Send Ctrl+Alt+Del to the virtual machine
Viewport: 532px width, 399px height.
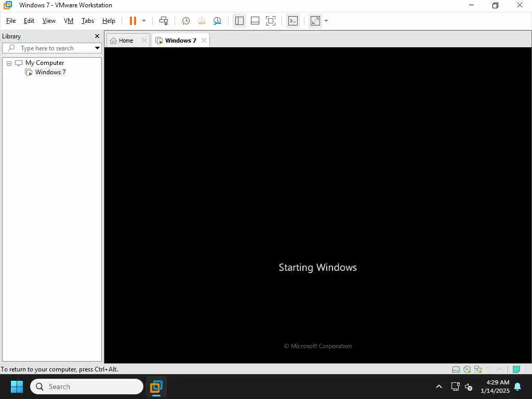(x=164, y=21)
